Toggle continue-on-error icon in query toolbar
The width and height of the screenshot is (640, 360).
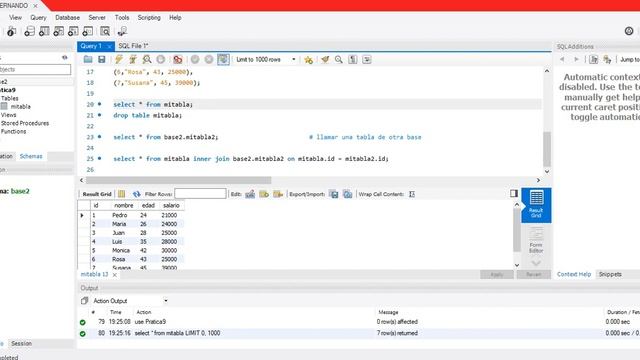[178, 60]
